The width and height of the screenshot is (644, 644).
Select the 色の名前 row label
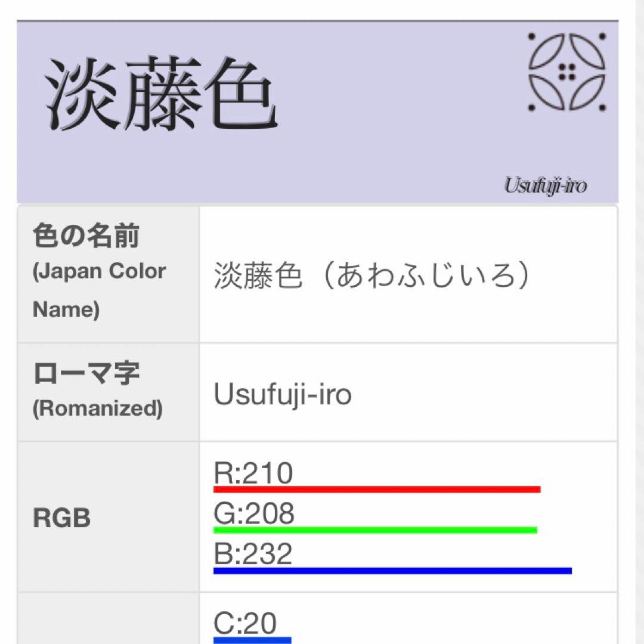(x=86, y=237)
